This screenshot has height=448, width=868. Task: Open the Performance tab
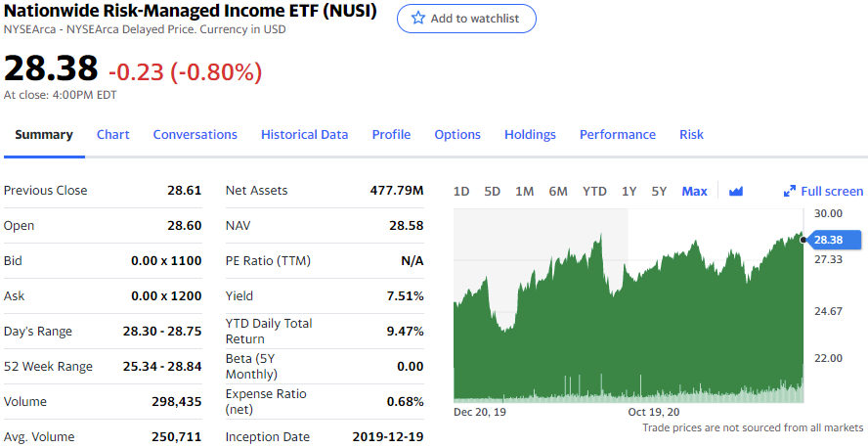pos(617,135)
